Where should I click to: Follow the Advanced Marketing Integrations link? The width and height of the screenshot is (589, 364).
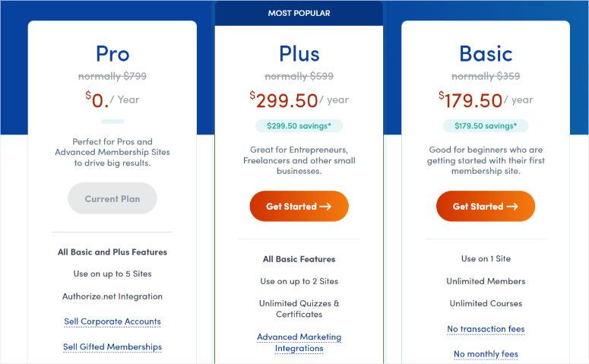(x=299, y=343)
